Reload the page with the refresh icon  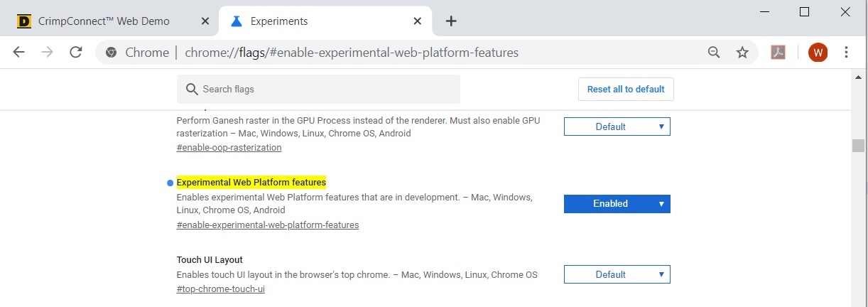coord(75,52)
